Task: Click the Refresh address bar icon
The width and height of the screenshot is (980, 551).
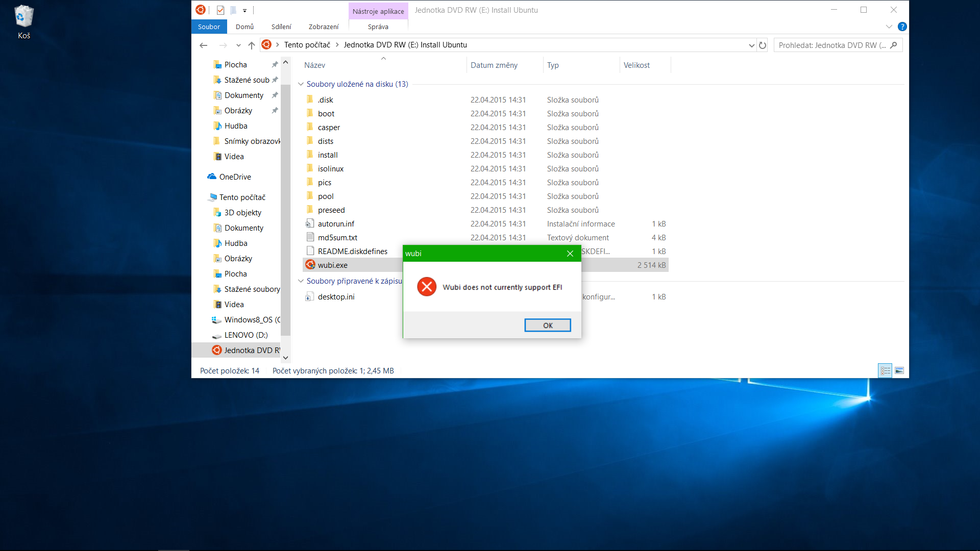Action: (x=763, y=45)
